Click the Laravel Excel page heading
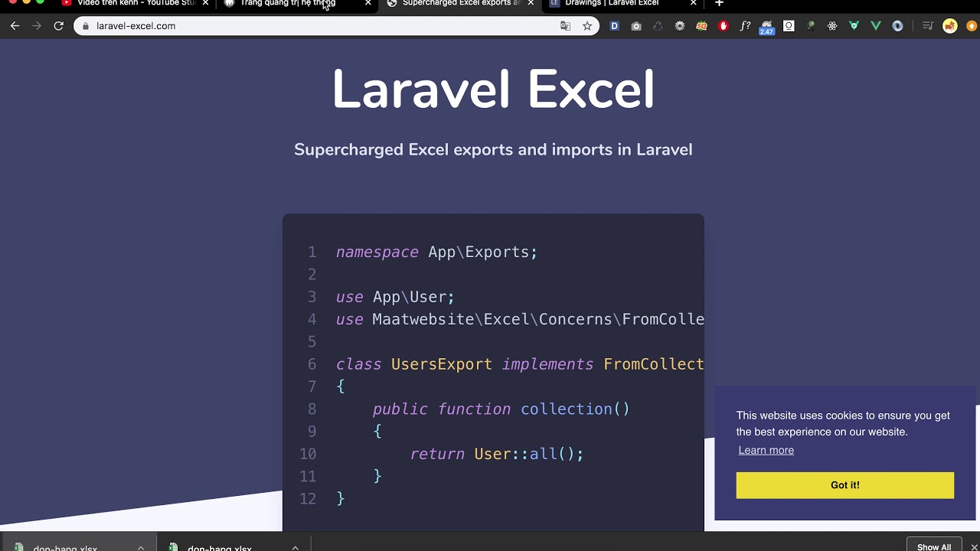The width and height of the screenshot is (980, 551). coord(493,90)
